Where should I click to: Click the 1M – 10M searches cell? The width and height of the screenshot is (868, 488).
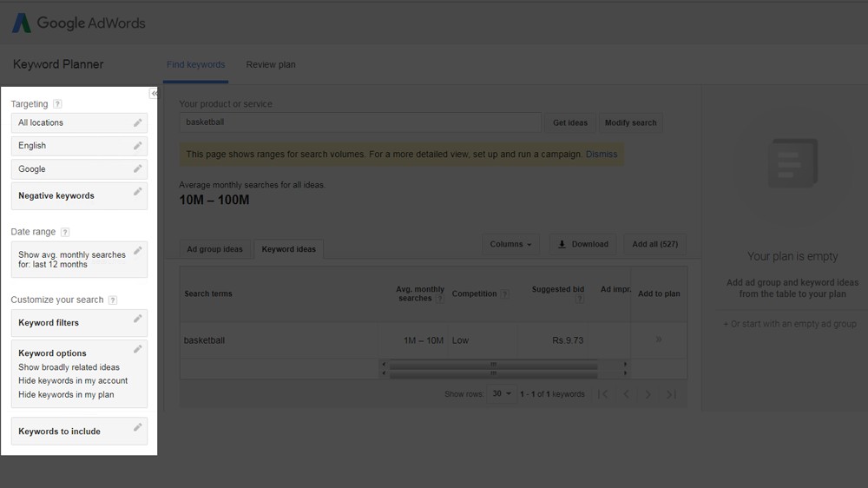(x=424, y=340)
